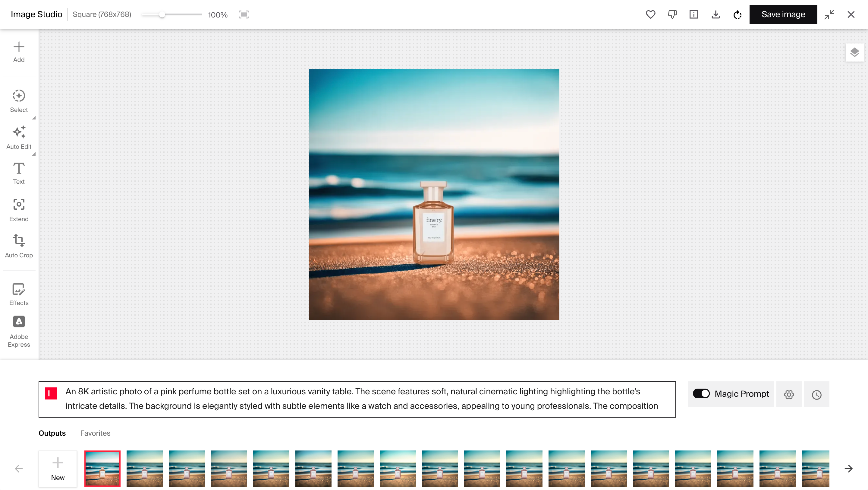This screenshot has height=490, width=868.
Task: Expand the Select tool options
Action: [x=33, y=118]
